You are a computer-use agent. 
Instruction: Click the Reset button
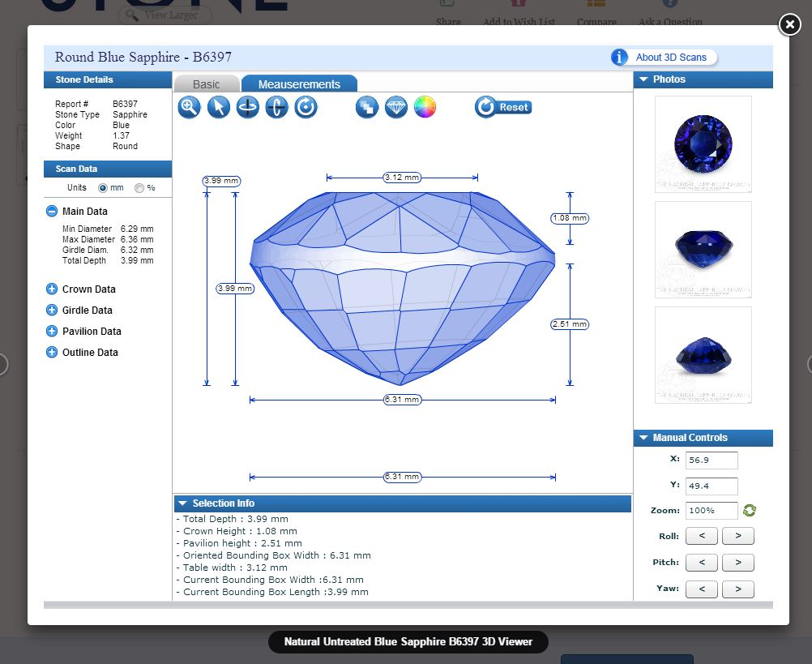point(503,107)
